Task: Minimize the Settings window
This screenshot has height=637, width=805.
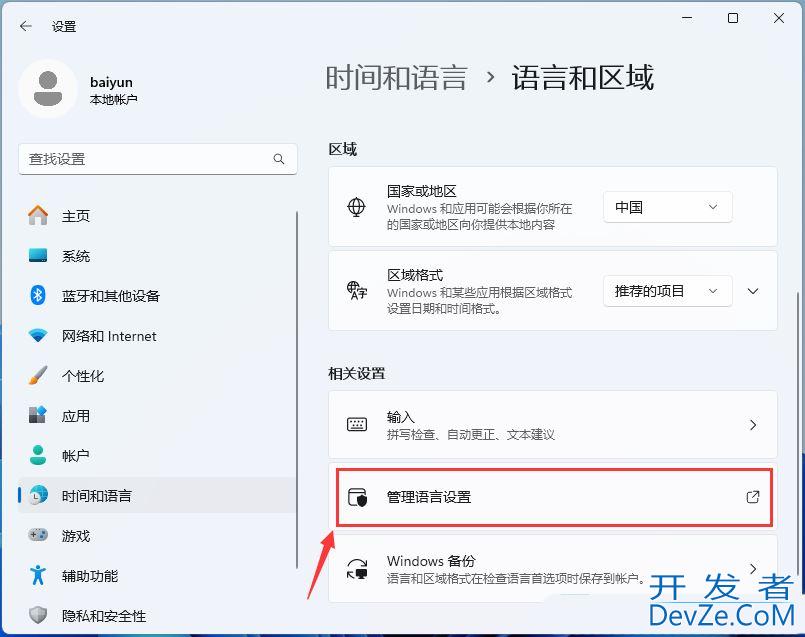Action: [x=687, y=18]
